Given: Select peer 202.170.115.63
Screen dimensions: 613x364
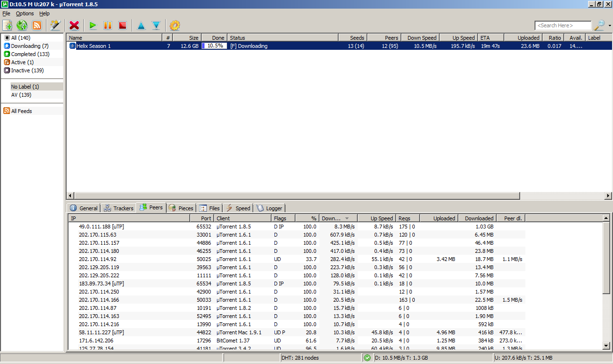Looking at the screenshot, I should point(297,235).
